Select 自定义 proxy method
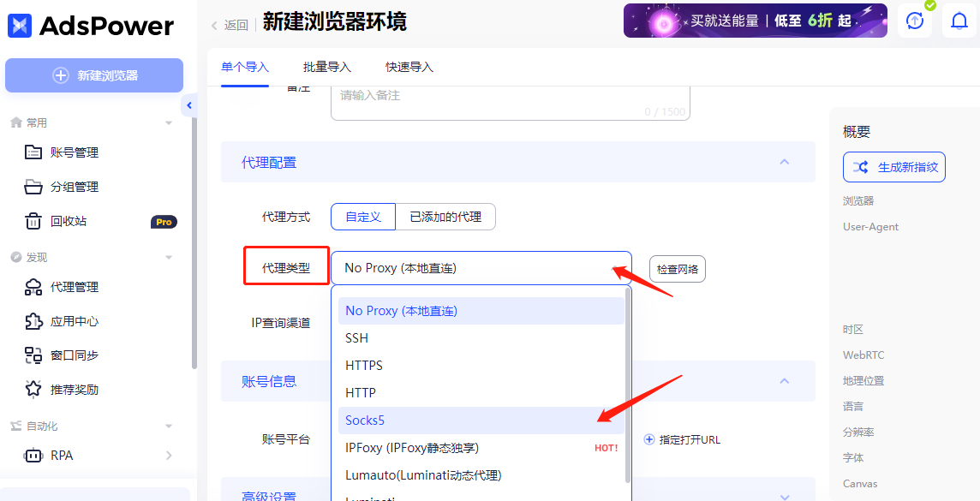This screenshot has width=980, height=501. pos(363,217)
